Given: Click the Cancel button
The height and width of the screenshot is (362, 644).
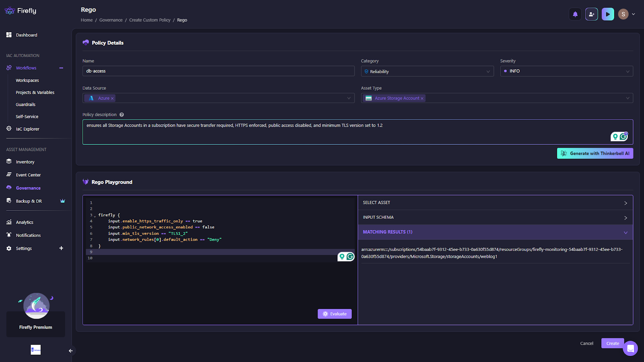Looking at the screenshot, I should point(586,343).
